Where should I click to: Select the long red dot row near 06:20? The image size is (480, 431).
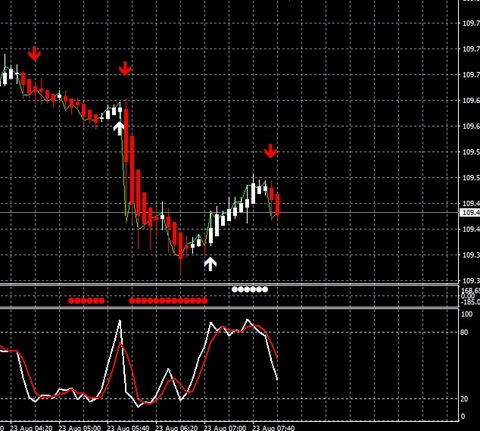pos(168,301)
